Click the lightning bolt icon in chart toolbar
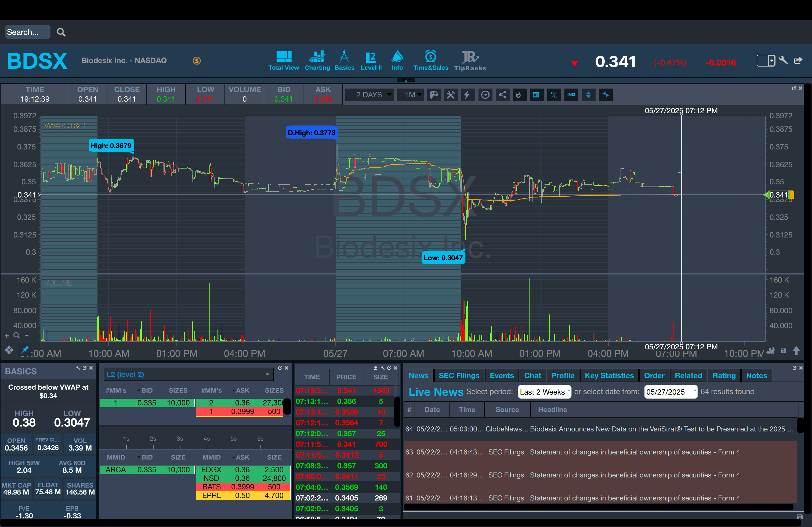The height and width of the screenshot is (527, 812). 467,95
